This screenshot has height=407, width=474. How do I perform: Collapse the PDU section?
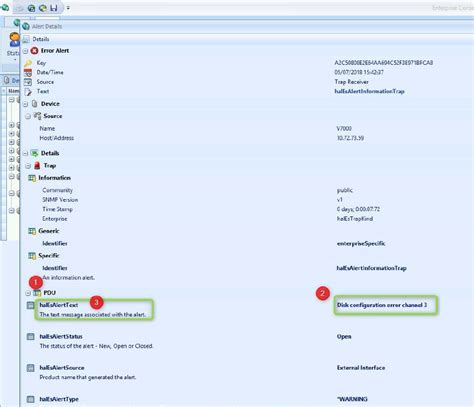point(28,293)
